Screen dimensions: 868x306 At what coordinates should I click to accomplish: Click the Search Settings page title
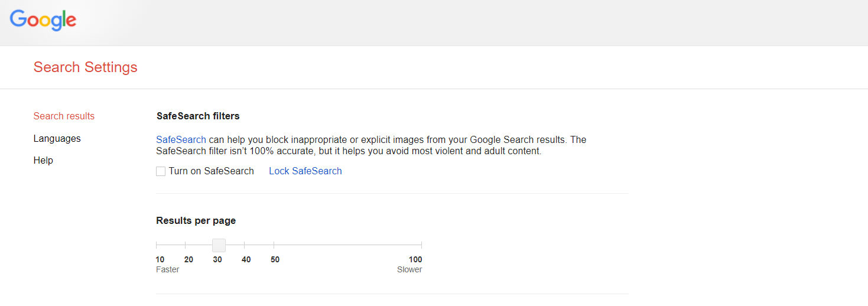coord(86,67)
